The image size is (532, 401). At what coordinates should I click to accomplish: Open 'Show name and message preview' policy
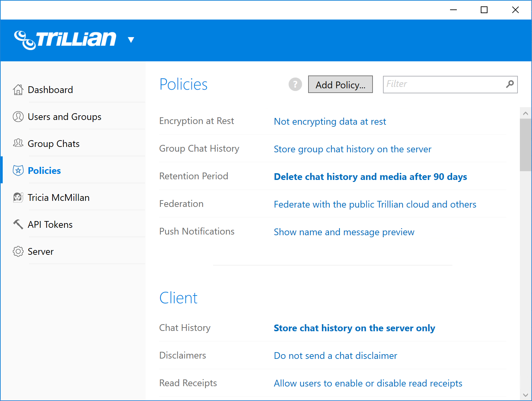(344, 232)
